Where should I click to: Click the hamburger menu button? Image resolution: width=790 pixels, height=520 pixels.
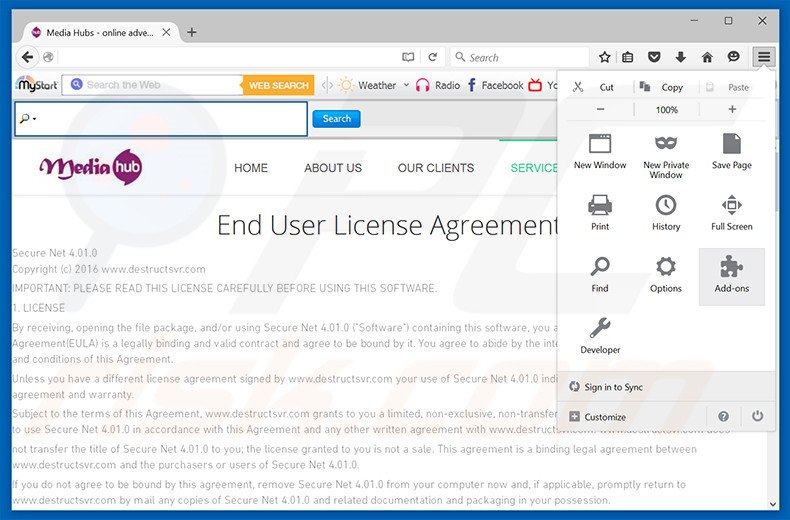764,57
